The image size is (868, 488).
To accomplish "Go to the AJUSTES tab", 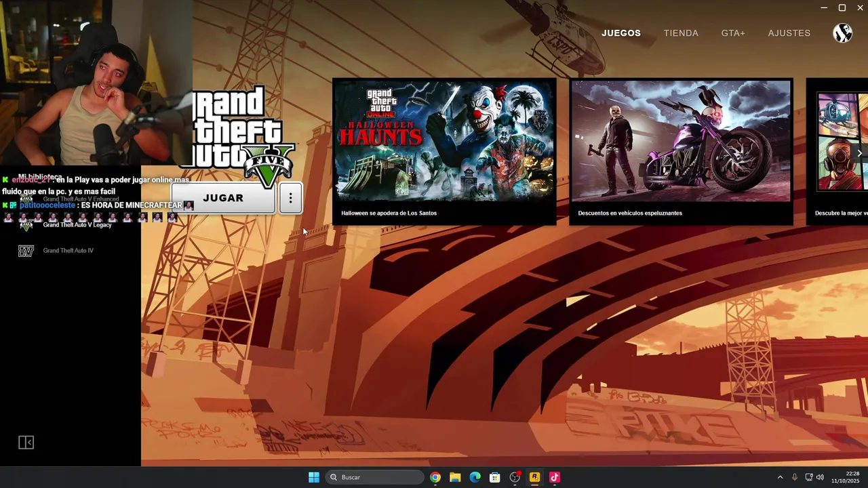I will [789, 33].
